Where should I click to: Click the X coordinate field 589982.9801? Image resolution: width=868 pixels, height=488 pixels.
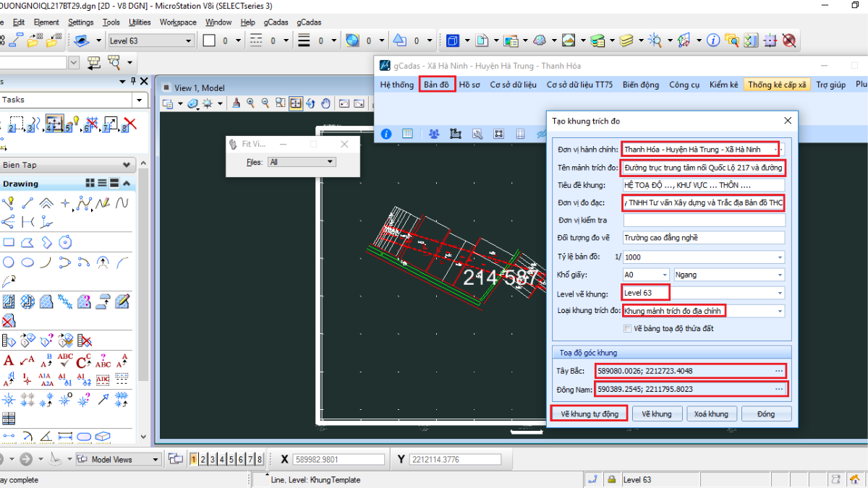click(339, 459)
